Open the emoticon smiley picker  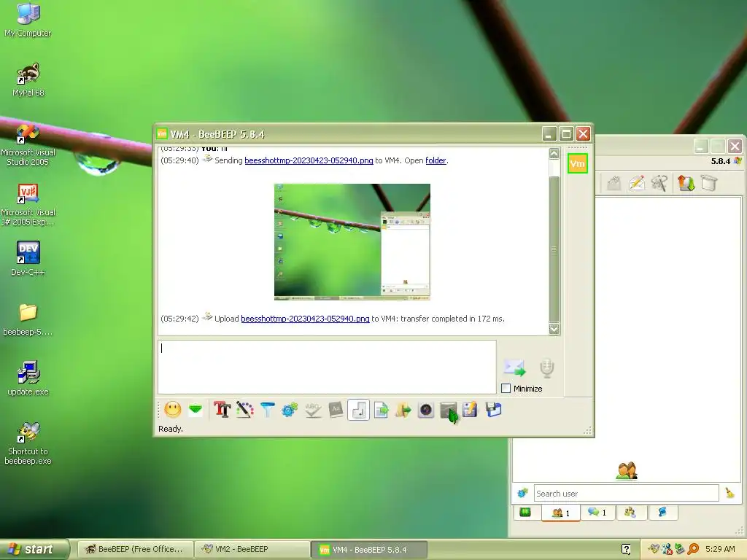(172, 410)
